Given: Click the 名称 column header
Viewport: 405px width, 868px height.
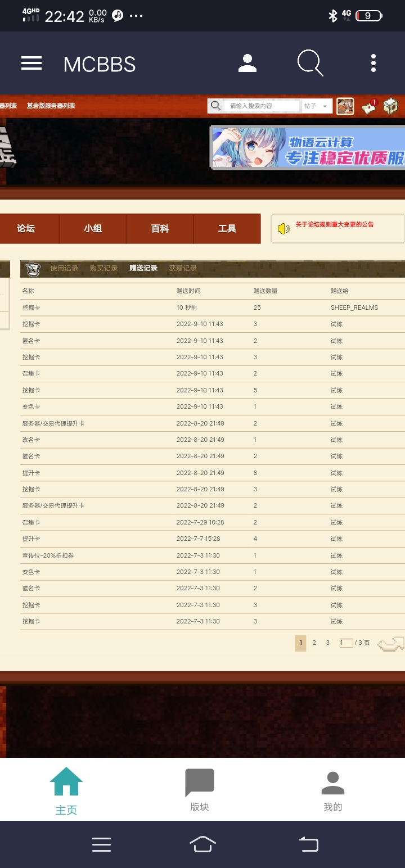Looking at the screenshot, I should [28, 291].
